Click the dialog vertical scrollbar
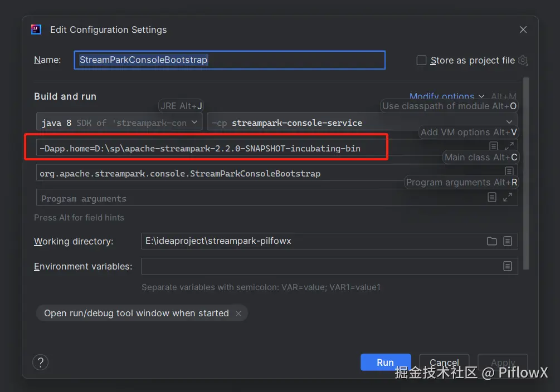Screen dimensions: 560x392 (x=525, y=174)
